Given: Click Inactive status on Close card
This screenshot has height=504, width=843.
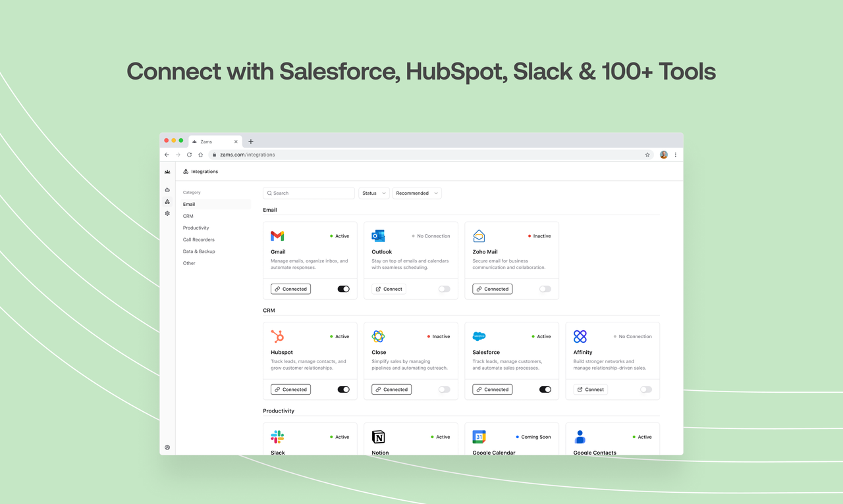Looking at the screenshot, I should click(x=439, y=337).
